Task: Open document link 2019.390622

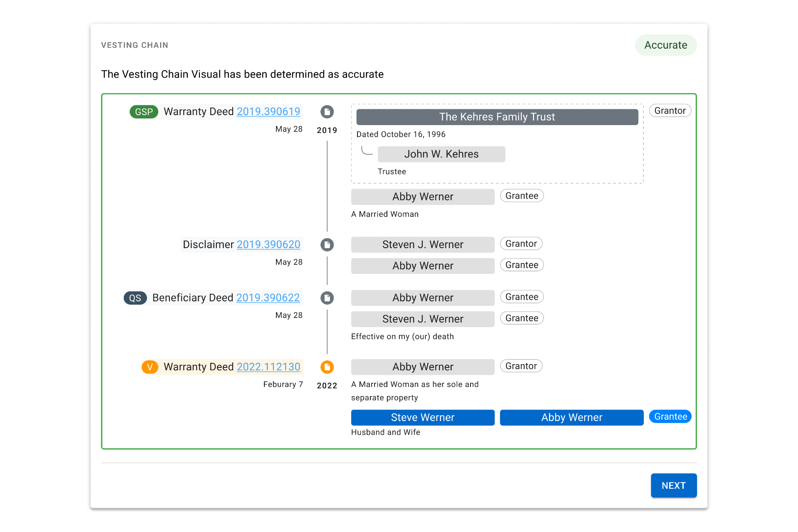Action: pos(268,298)
